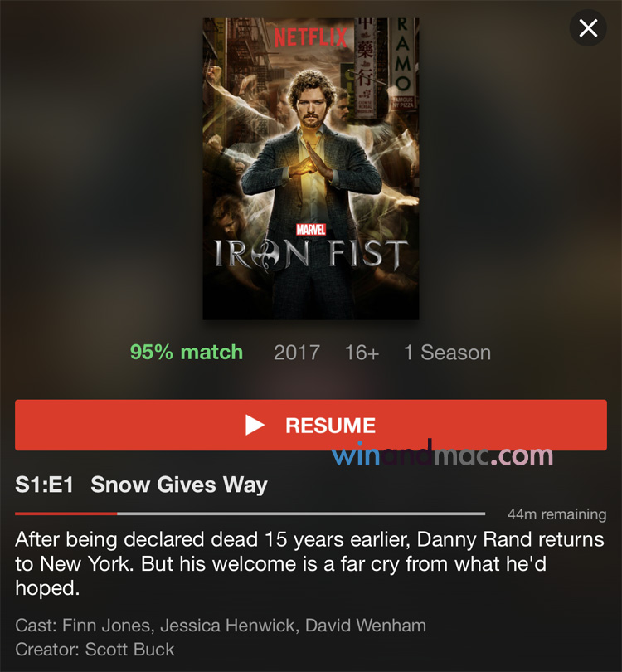622x672 pixels.
Task: Click the play triangle icon on Resume
Action: (x=255, y=425)
